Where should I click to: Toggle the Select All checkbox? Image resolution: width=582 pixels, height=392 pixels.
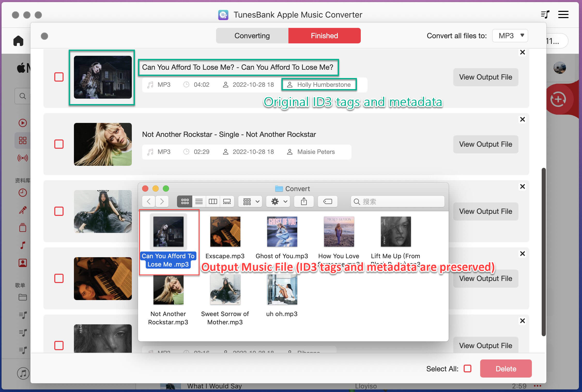(x=468, y=369)
